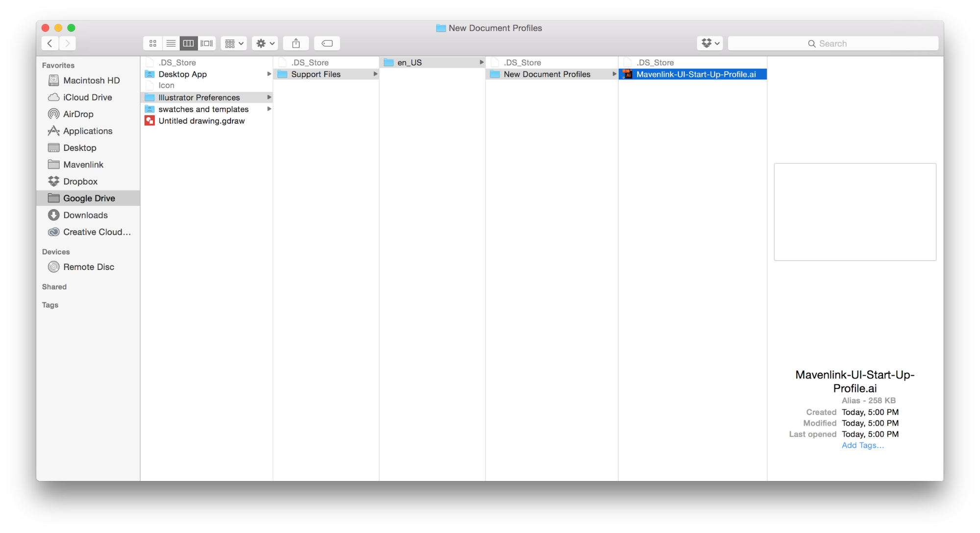Expand Support Files folder arrow
980x533 pixels.
tap(376, 74)
